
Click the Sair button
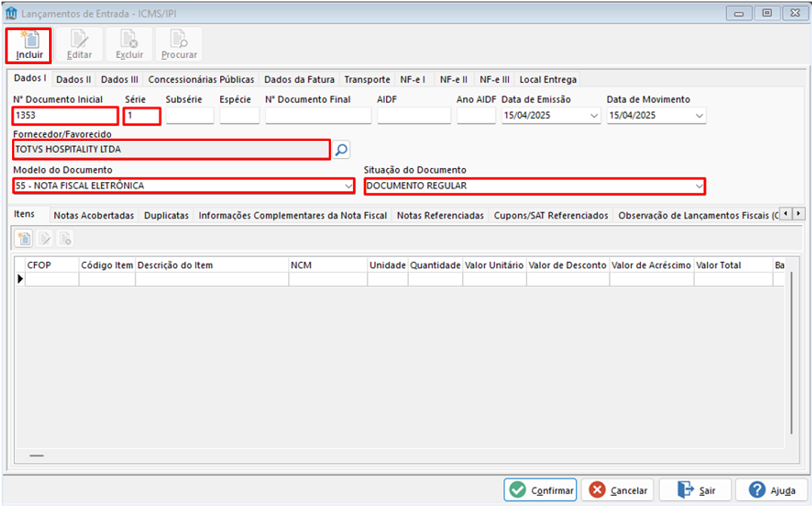pyautogui.click(x=695, y=490)
